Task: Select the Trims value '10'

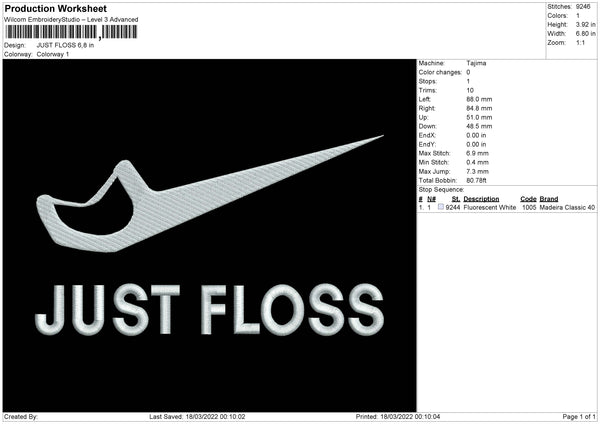Action: [x=470, y=90]
